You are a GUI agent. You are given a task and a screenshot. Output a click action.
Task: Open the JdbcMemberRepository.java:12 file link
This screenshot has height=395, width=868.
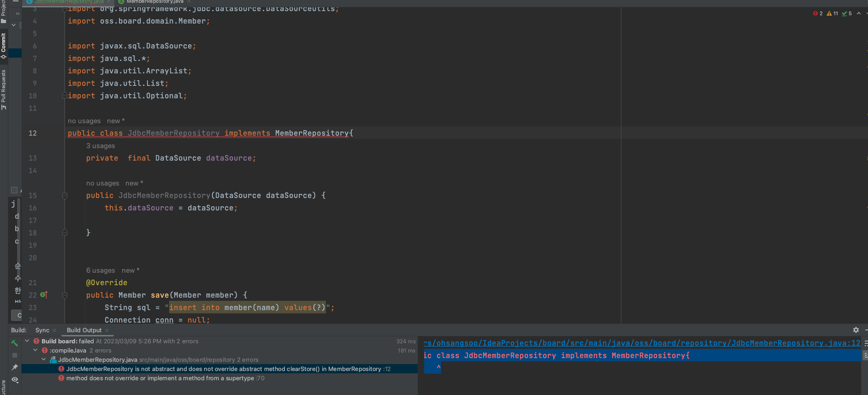[642, 343]
